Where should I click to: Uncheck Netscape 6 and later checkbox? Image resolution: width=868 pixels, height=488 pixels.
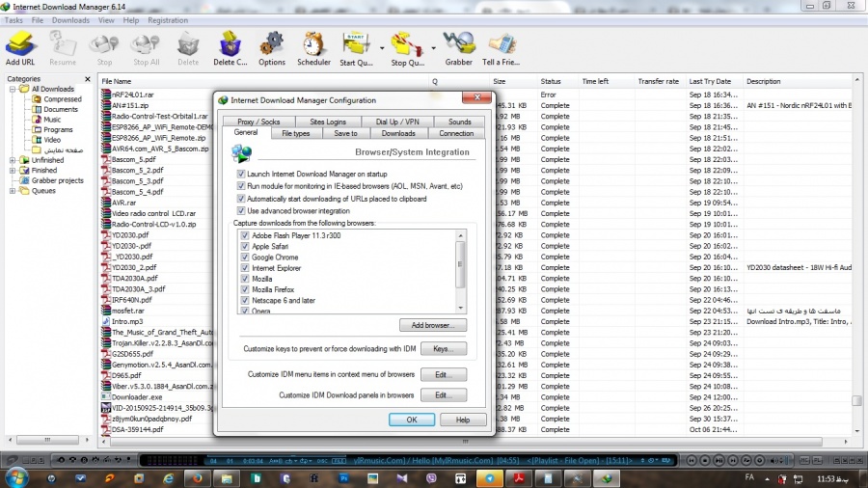[x=245, y=301]
